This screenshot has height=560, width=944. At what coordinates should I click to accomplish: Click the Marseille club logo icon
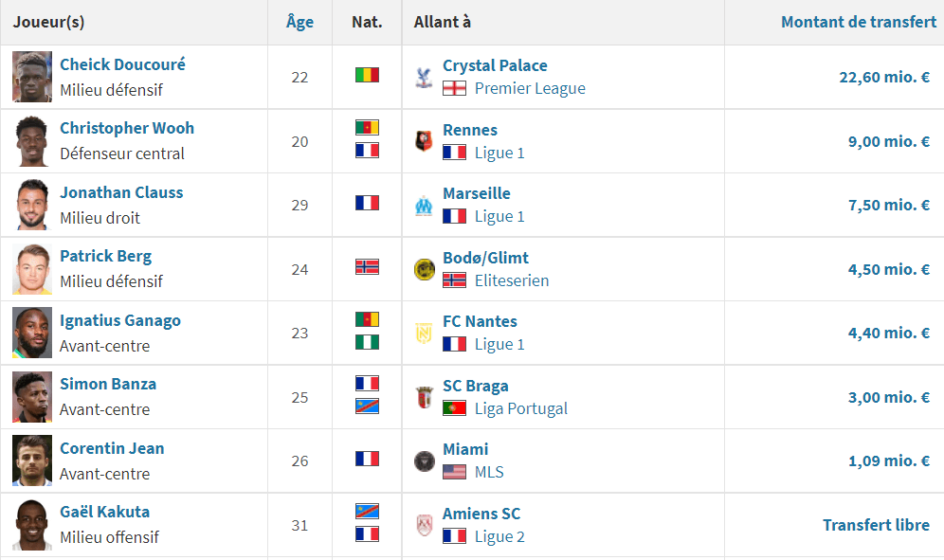(x=424, y=206)
